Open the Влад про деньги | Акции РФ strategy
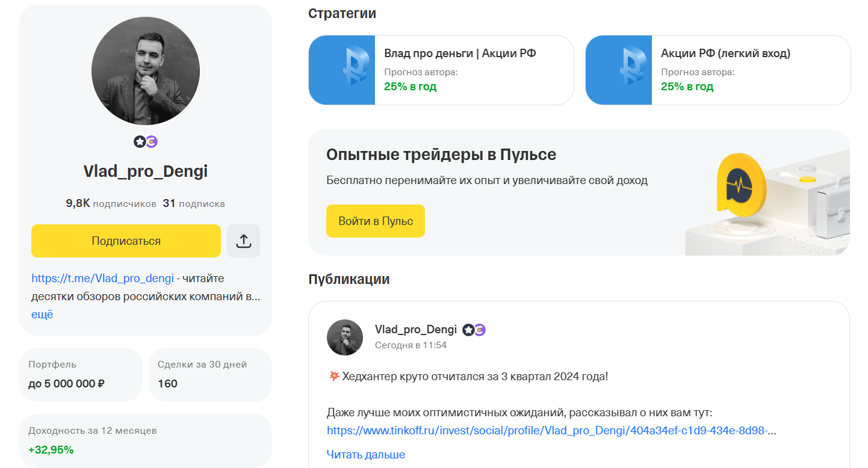The height and width of the screenshot is (468, 868). point(460,54)
